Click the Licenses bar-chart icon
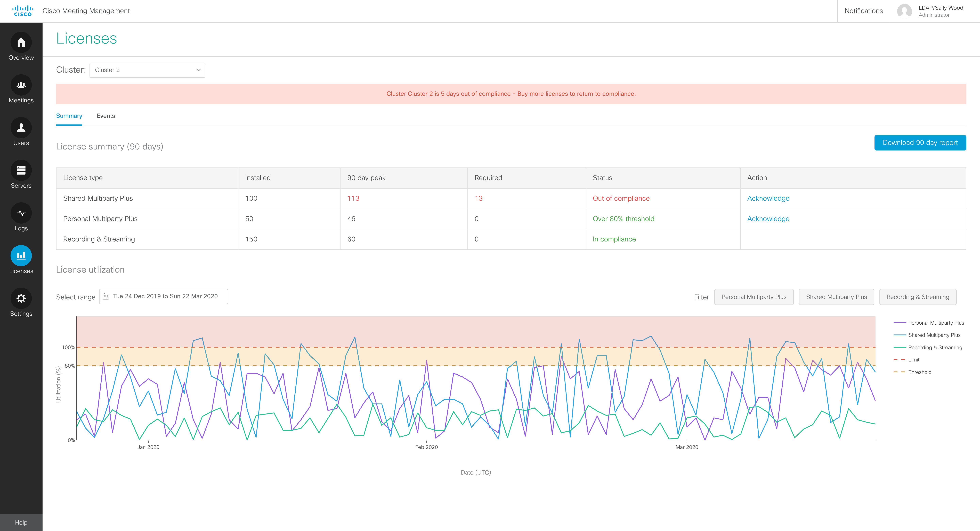Screen dimensions: 980x531 [21, 255]
